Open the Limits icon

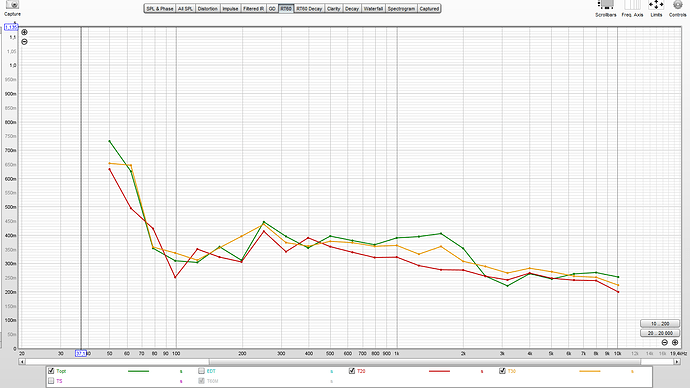click(656, 4)
